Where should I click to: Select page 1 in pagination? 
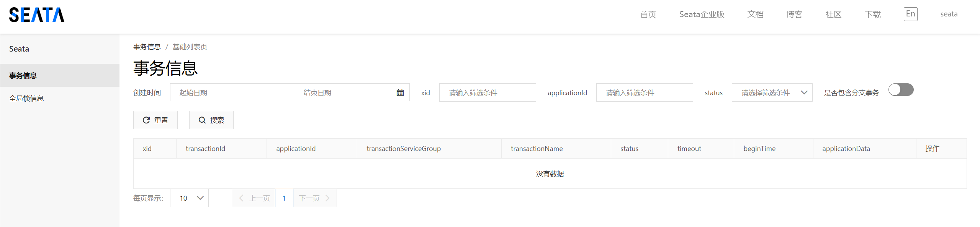[284, 198]
